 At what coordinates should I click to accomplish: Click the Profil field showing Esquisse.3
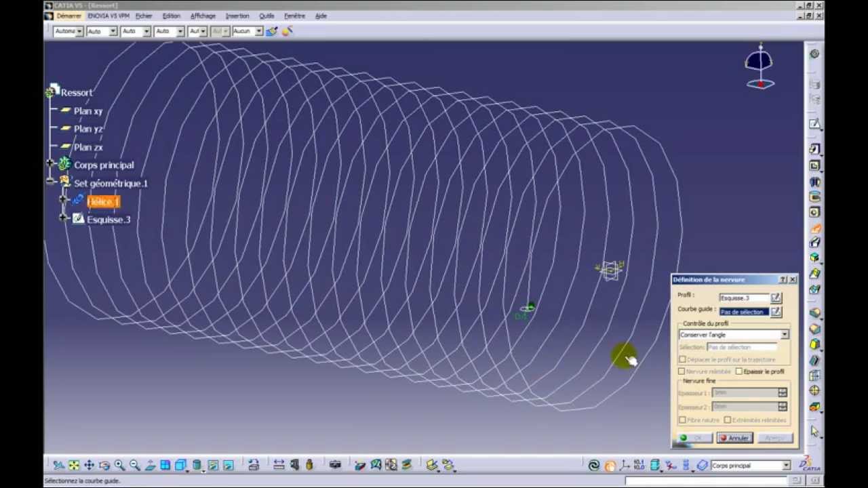744,298
